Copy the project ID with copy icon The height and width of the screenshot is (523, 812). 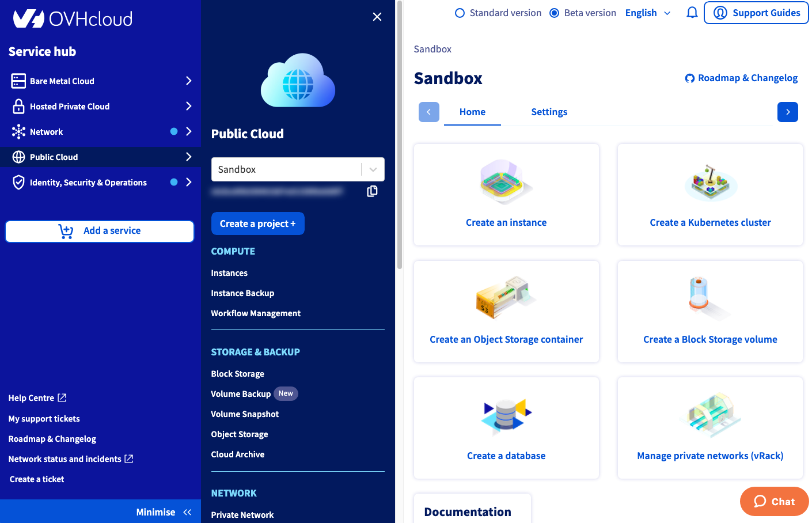click(x=372, y=191)
